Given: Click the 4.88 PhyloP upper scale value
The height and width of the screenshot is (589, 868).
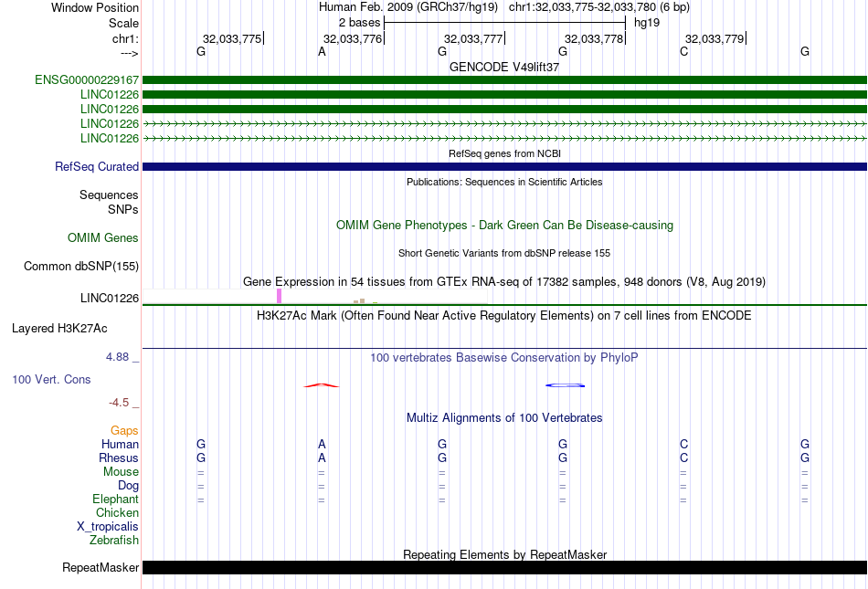Looking at the screenshot, I should point(117,357).
